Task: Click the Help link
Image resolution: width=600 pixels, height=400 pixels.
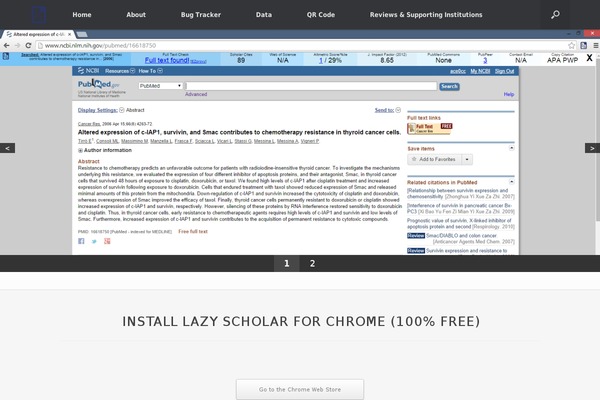Action: [509, 94]
